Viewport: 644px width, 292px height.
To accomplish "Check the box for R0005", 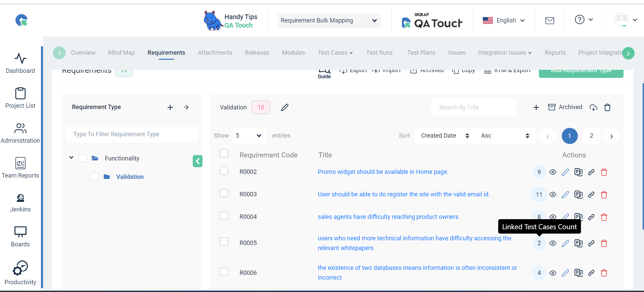I will (x=224, y=242).
